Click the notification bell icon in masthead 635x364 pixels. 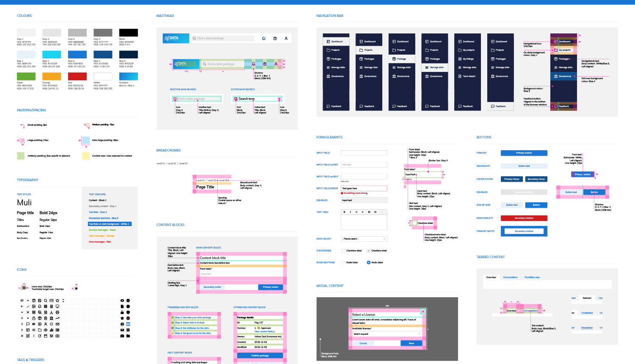[x=264, y=39]
